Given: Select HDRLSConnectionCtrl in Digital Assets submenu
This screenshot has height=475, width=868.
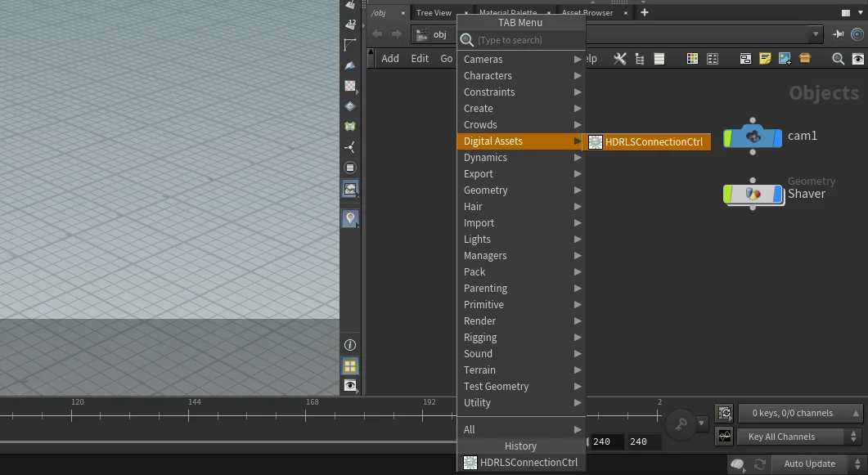Looking at the screenshot, I should 646,142.
